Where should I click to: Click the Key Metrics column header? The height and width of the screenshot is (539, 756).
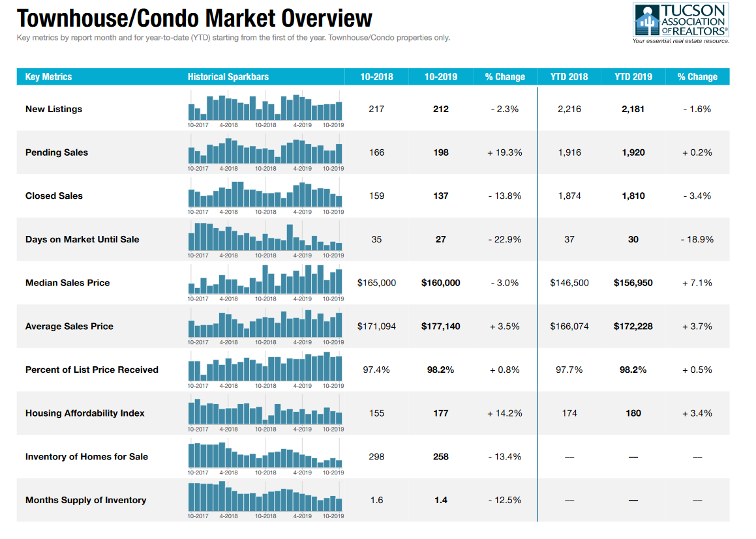click(49, 77)
